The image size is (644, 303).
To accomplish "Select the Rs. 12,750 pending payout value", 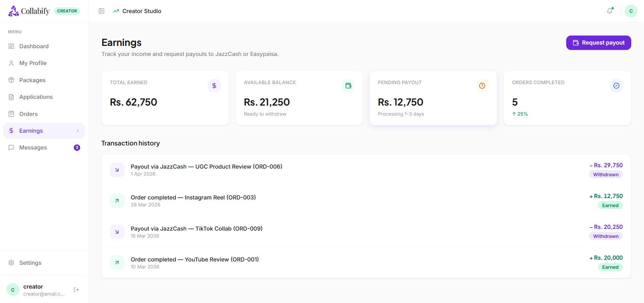I will (400, 102).
